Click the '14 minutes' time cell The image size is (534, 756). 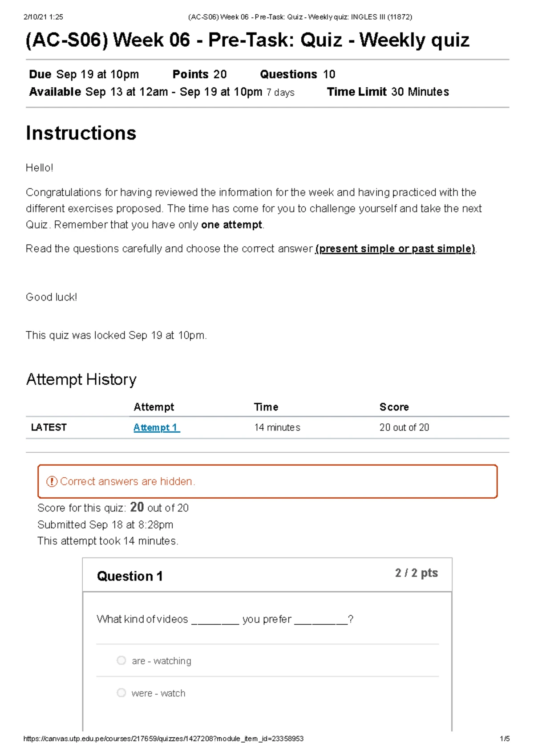coord(277,427)
